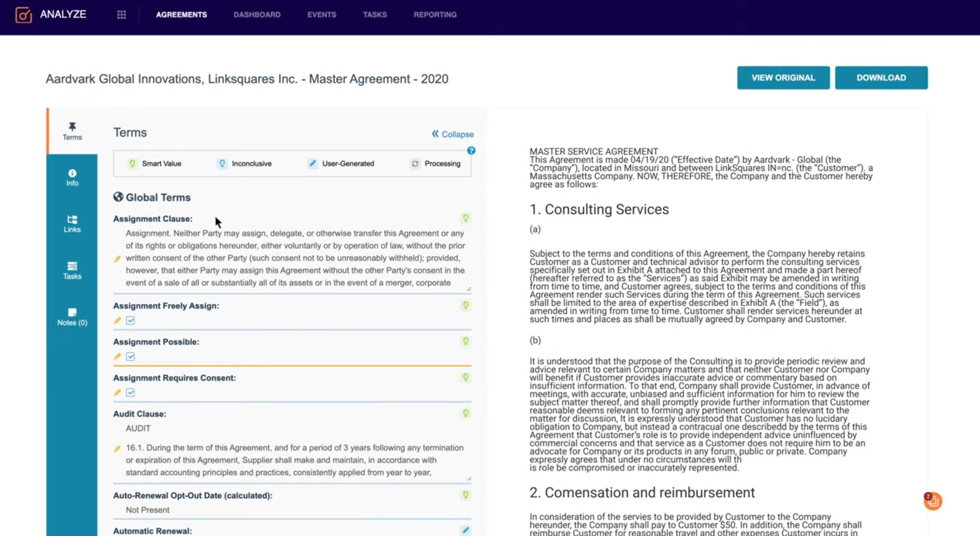The width and height of the screenshot is (980, 536).
Task: Click the 'MASTER SERVICE AGREEMENT' document title
Action: coord(594,151)
